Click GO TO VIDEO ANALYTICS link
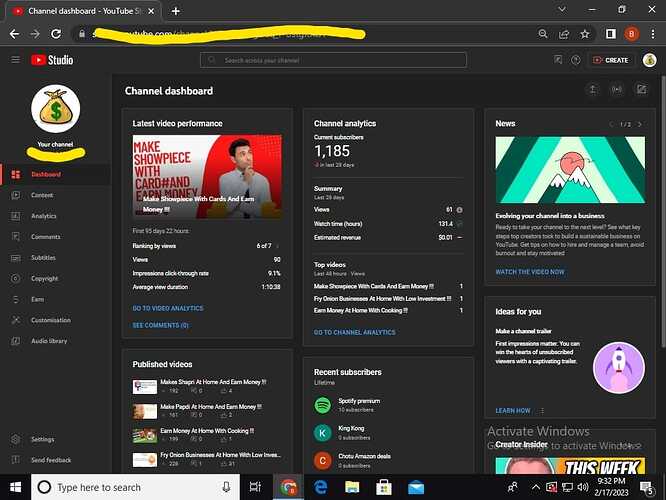This screenshot has width=666, height=500. (x=168, y=308)
